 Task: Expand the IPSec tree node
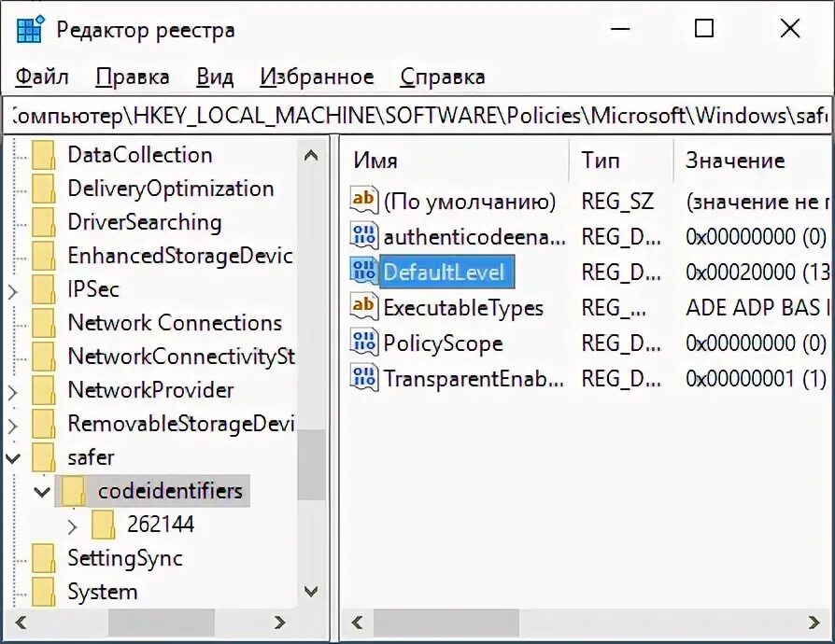[x=13, y=291]
